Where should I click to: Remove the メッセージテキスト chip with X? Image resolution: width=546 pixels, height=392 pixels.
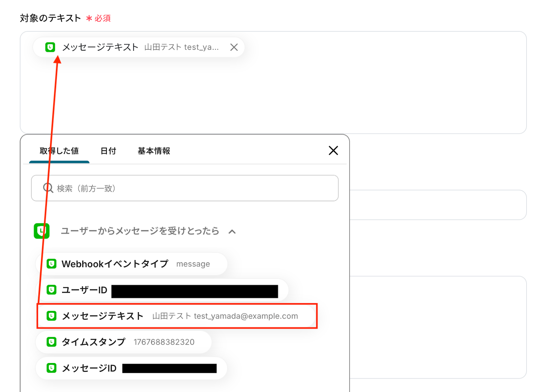pos(234,47)
